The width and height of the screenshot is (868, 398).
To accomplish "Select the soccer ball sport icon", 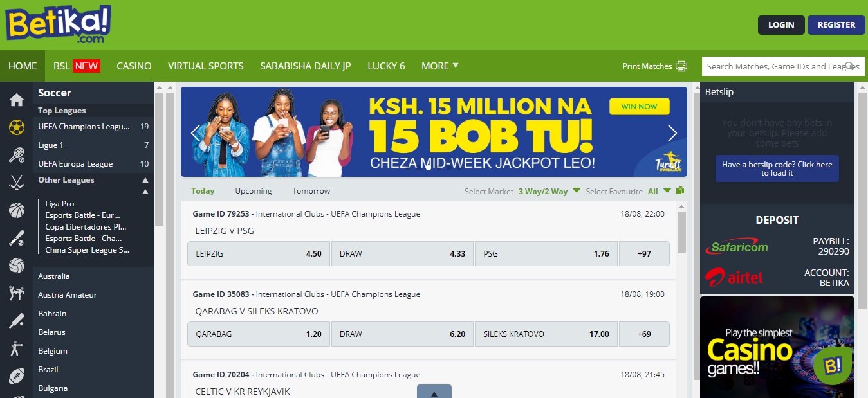I will coord(17,127).
